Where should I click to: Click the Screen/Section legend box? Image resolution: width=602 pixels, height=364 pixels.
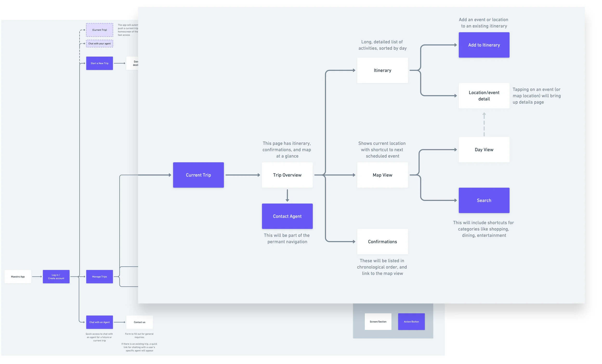(x=378, y=322)
